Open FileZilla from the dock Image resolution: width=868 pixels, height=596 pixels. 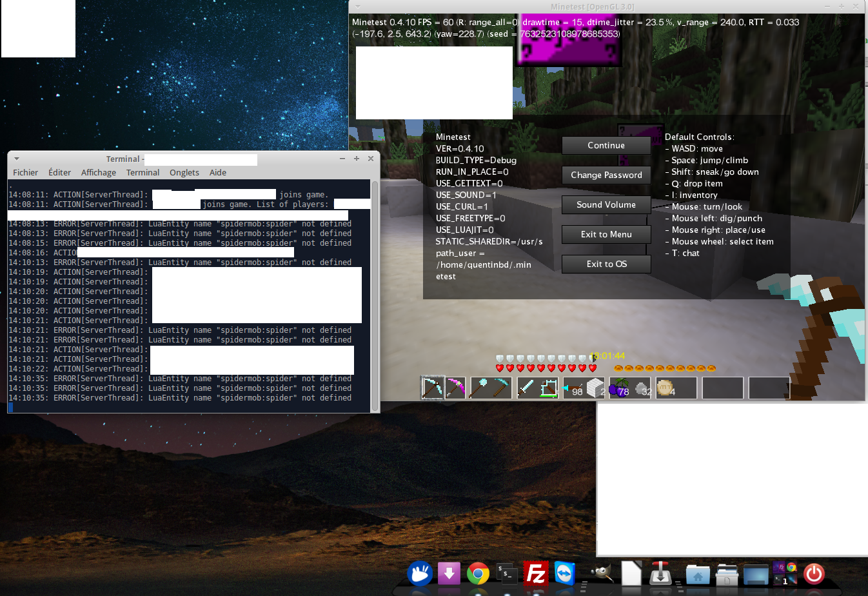click(x=535, y=573)
